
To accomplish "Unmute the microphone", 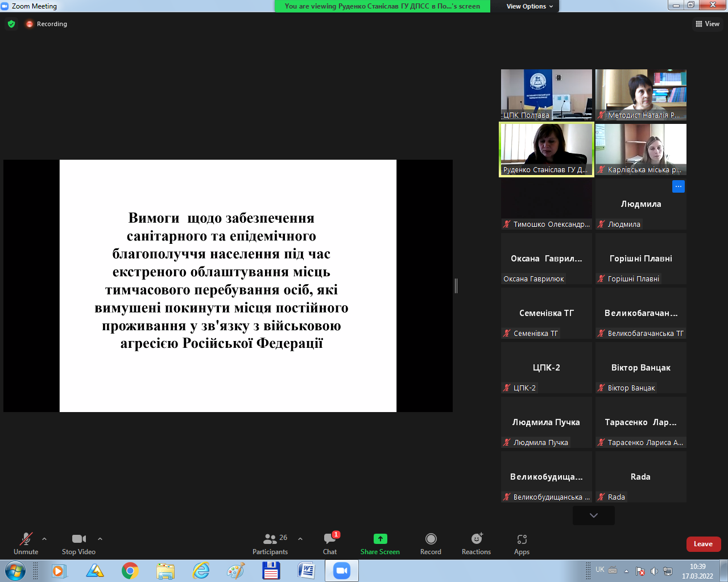I will point(26,543).
